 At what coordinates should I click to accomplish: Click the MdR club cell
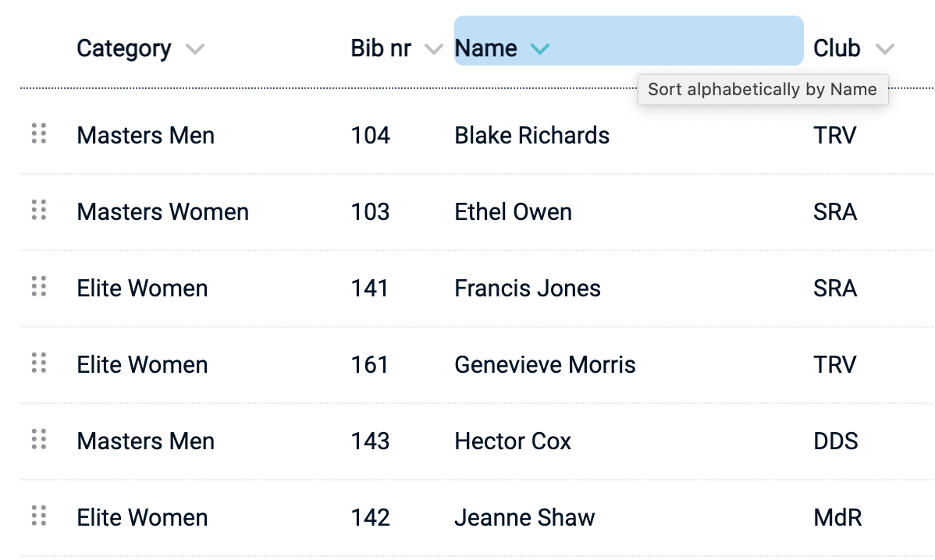(x=837, y=518)
